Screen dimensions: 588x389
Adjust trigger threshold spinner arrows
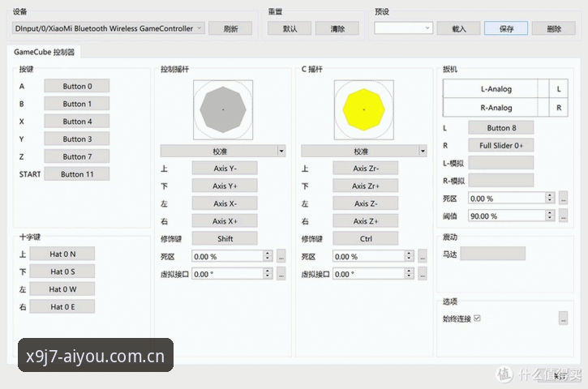[x=550, y=216]
